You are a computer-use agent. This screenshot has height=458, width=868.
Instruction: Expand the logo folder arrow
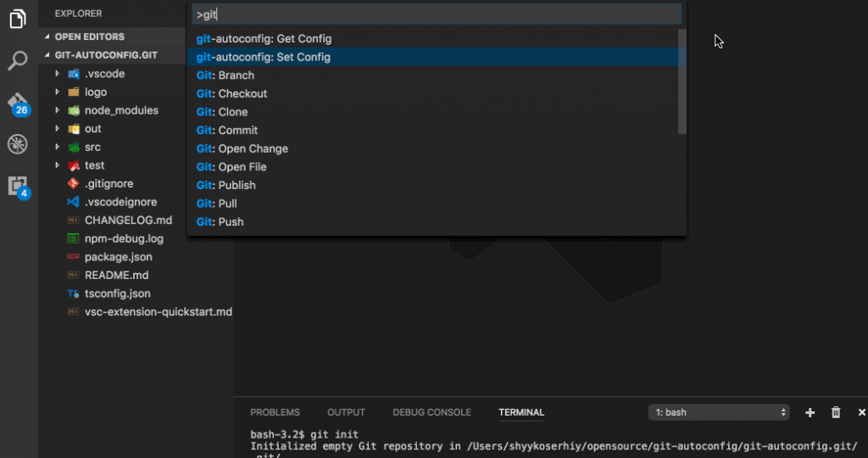point(57,92)
